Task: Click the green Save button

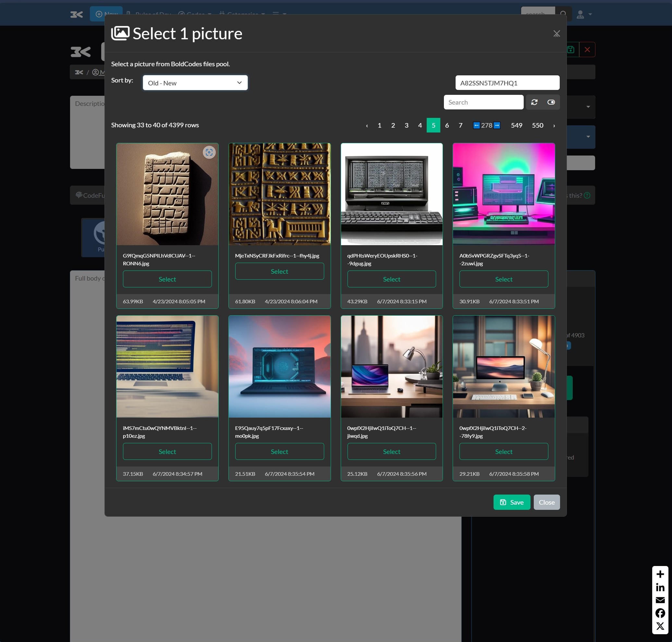Action: click(x=512, y=502)
